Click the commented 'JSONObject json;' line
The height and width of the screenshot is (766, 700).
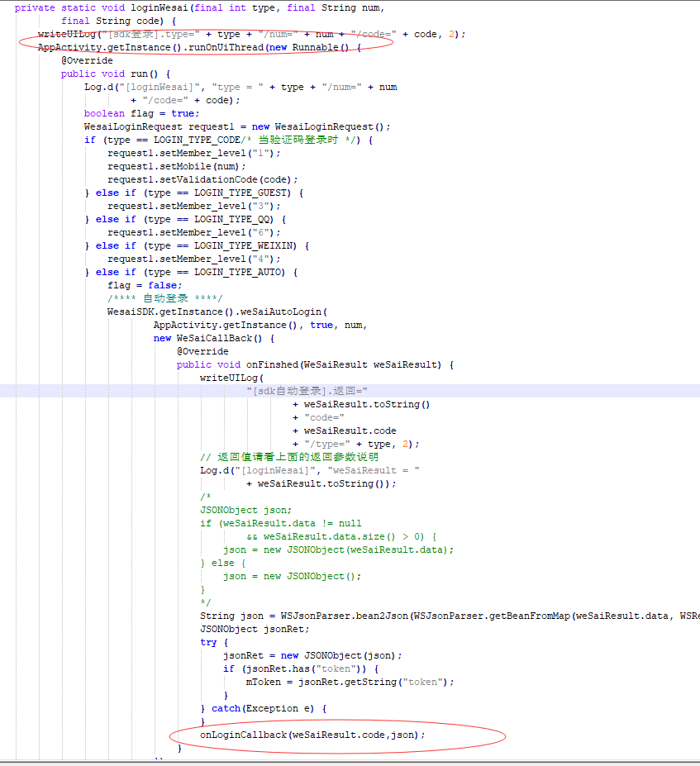[x=245, y=509]
